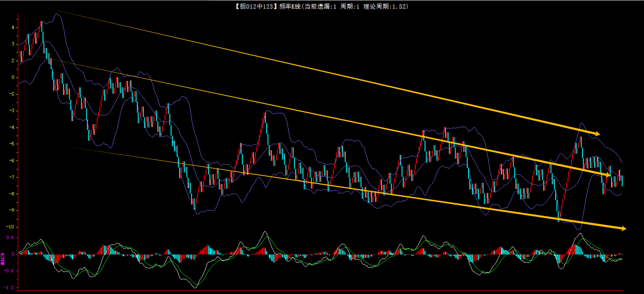Click the chart title 频率K线
The height and width of the screenshot is (294, 644).
pyautogui.click(x=290, y=6)
